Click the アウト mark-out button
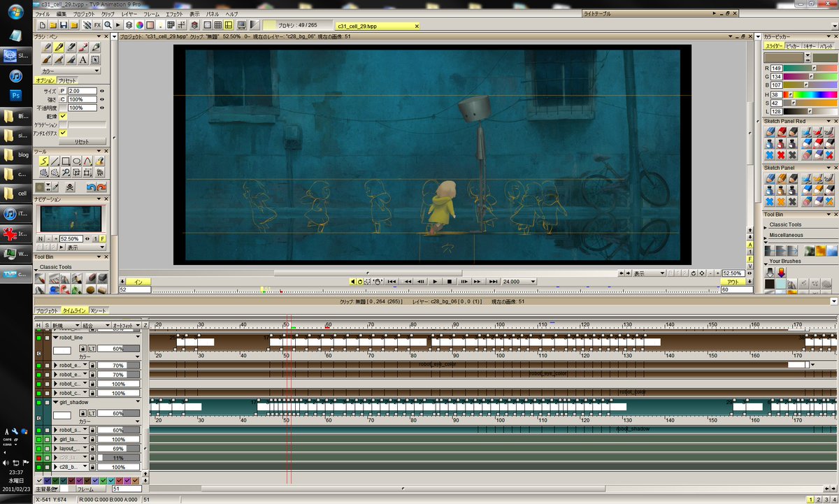Image resolution: width=839 pixels, height=504 pixels. [x=731, y=282]
